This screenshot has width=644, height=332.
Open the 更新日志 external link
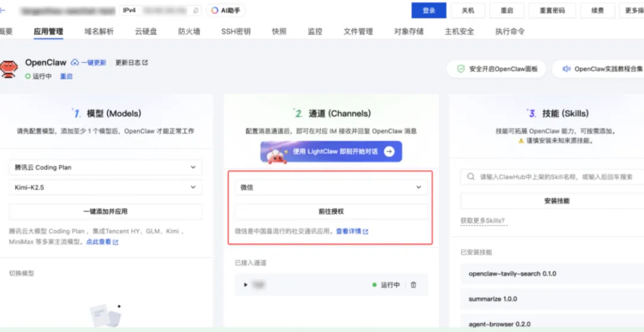pyautogui.click(x=131, y=63)
